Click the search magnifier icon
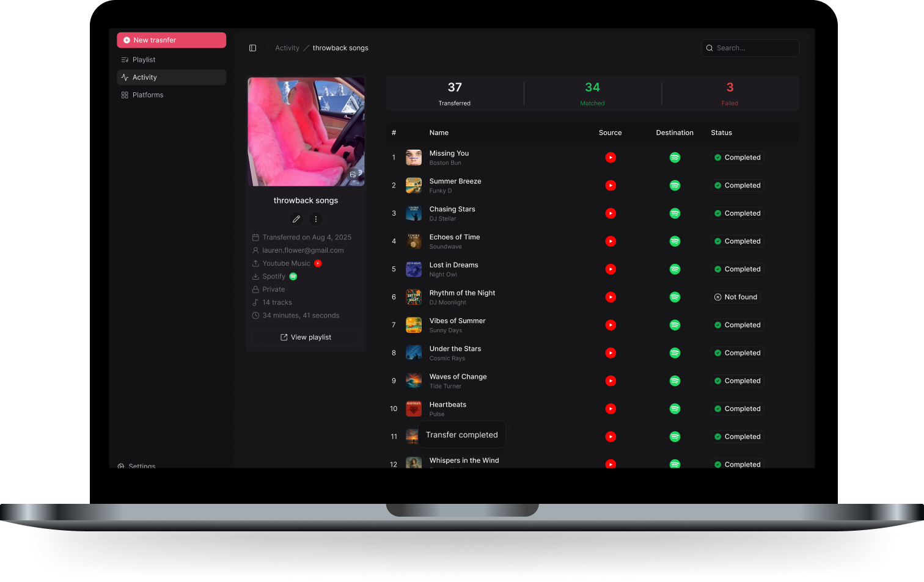Viewport: 924px width, 582px height. click(x=709, y=48)
